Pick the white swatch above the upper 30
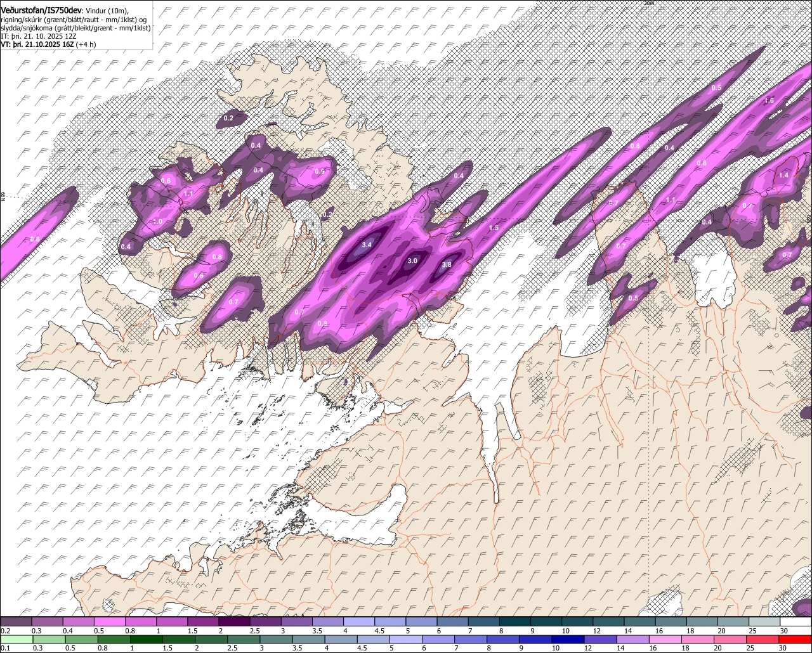Viewport: 812px width, 653px height. pyautogui.click(x=796, y=621)
